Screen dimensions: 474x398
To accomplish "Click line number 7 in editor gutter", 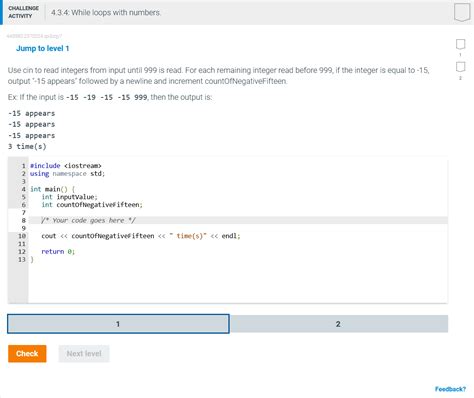I will 24,213.
